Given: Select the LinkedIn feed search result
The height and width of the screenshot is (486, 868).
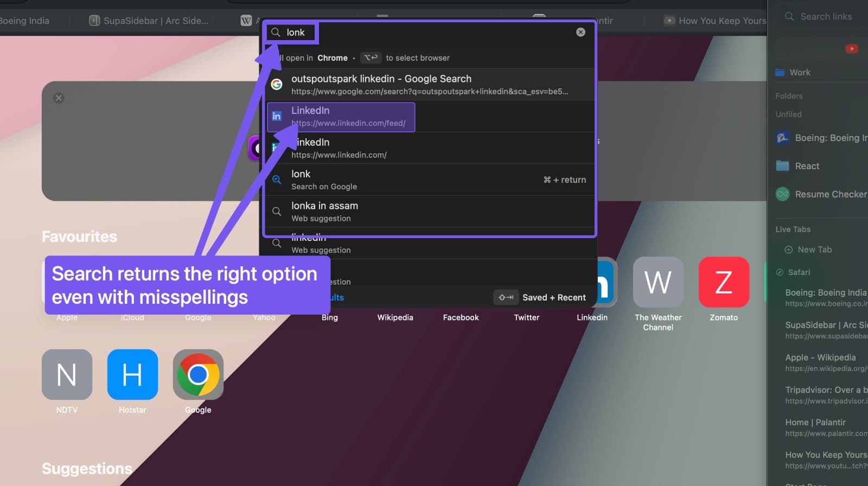Looking at the screenshot, I should [x=341, y=117].
